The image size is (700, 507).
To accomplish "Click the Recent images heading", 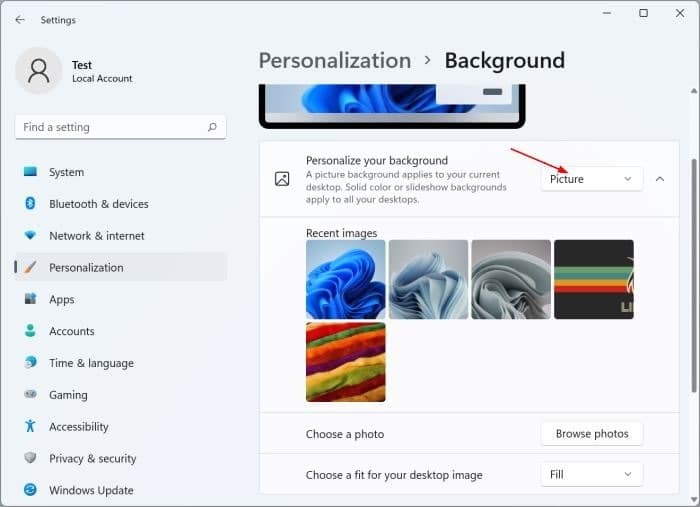I will click(342, 233).
